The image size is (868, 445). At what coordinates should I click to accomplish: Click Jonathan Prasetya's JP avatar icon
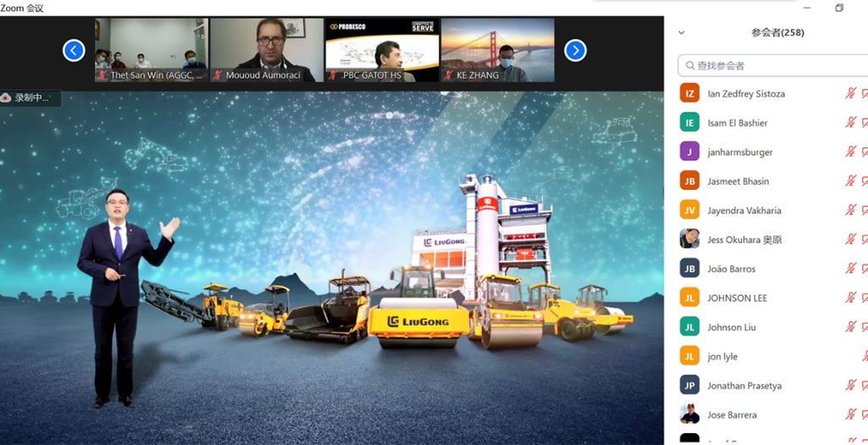[689, 385]
